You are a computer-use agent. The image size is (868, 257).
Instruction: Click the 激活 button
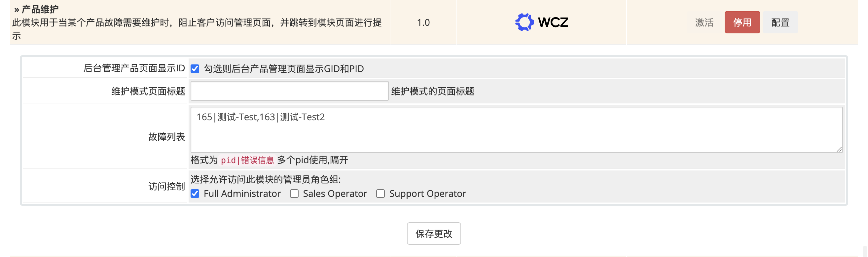tap(704, 22)
